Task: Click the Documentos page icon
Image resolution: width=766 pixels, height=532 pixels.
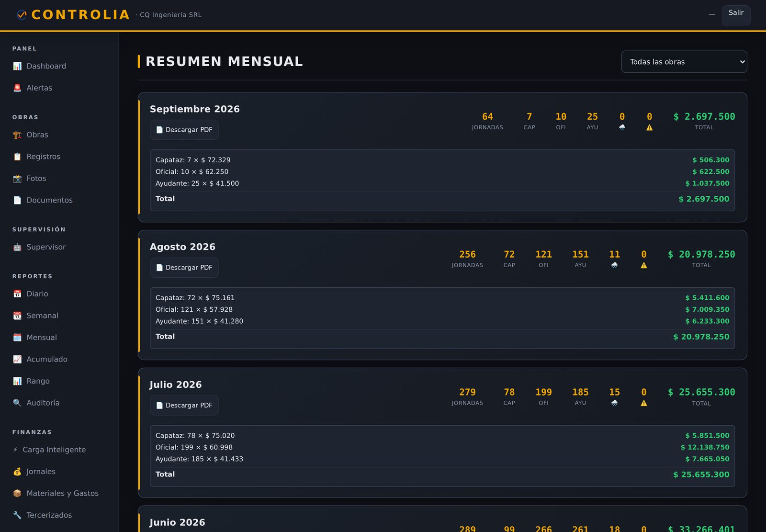Action: pyautogui.click(x=17, y=200)
